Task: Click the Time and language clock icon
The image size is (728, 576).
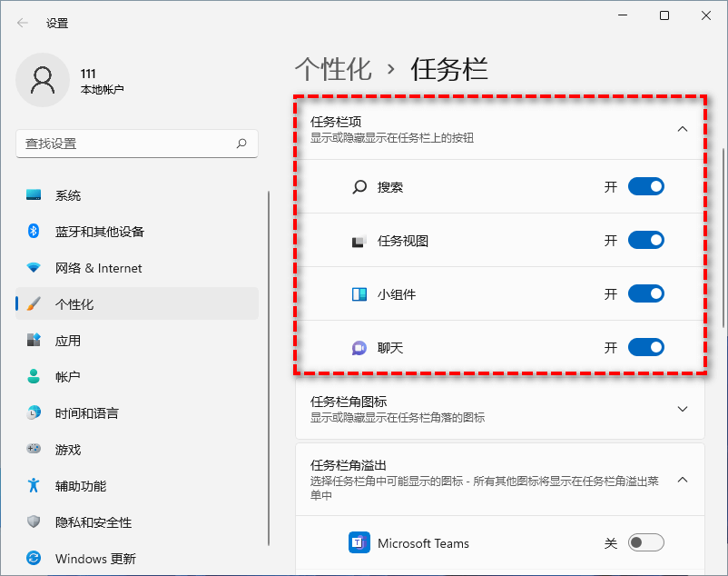Action: coord(34,412)
